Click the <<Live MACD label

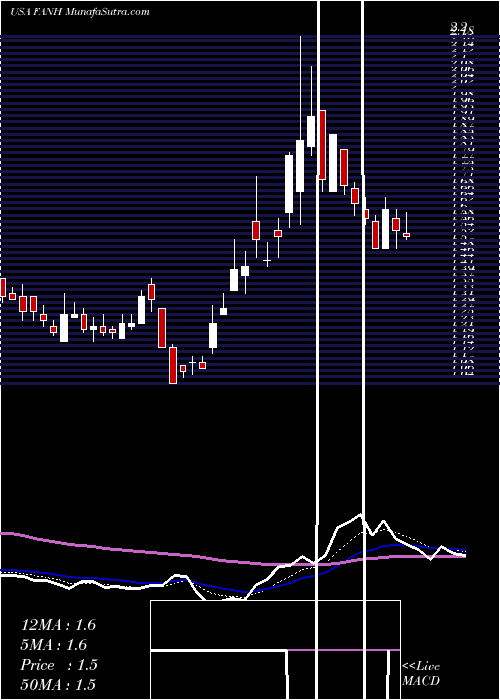tap(421, 674)
